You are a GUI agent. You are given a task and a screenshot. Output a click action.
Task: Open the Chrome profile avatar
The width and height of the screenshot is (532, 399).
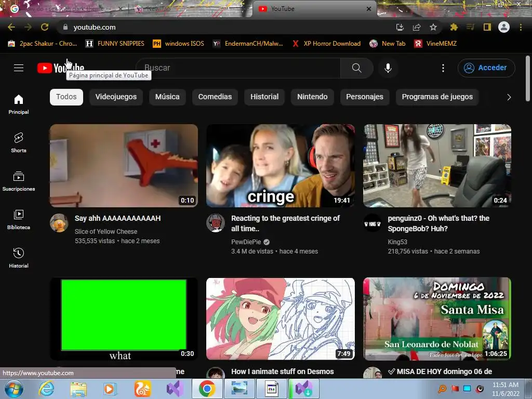pos(504,27)
